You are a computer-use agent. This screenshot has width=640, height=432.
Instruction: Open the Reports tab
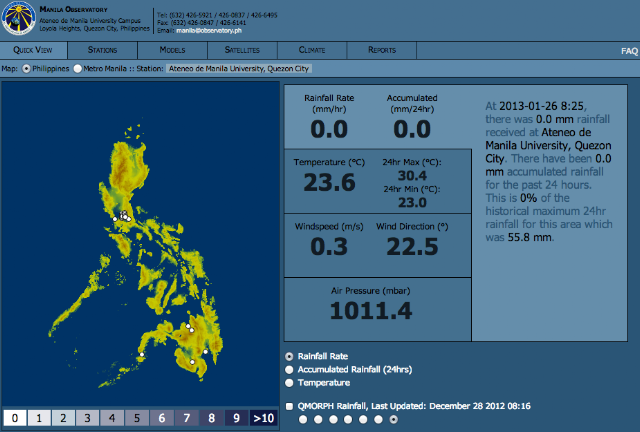pyautogui.click(x=382, y=50)
